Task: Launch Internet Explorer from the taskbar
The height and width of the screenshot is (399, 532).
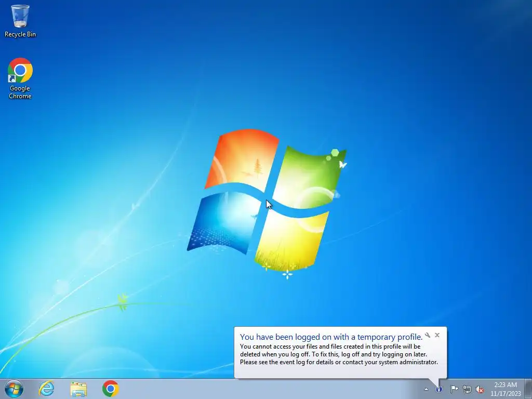Action: tap(46, 389)
